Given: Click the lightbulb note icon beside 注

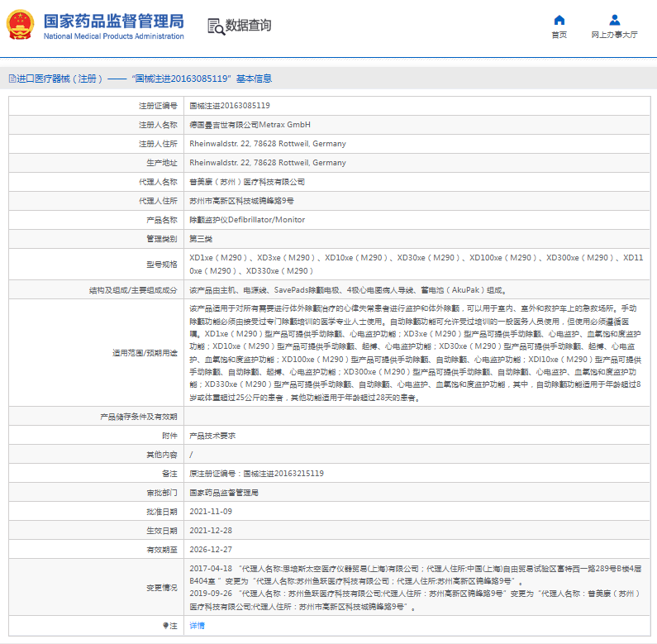Looking at the screenshot, I should tap(165, 626).
